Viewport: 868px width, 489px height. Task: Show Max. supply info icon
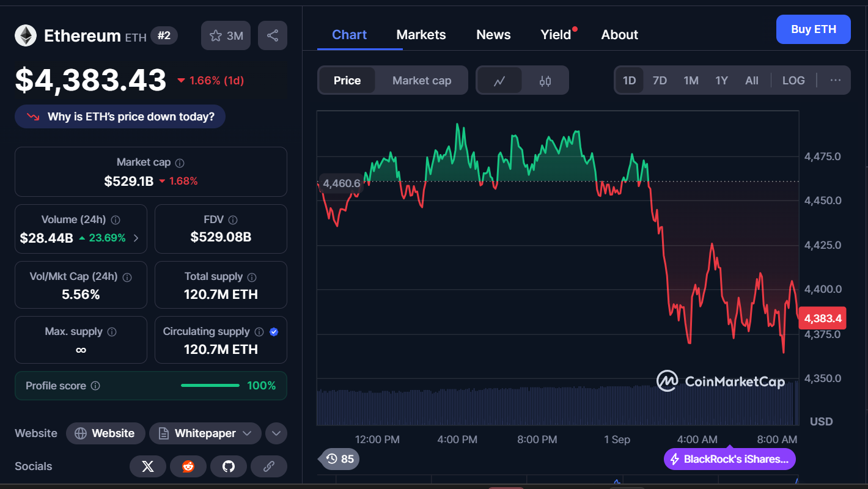pyautogui.click(x=112, y=331)
